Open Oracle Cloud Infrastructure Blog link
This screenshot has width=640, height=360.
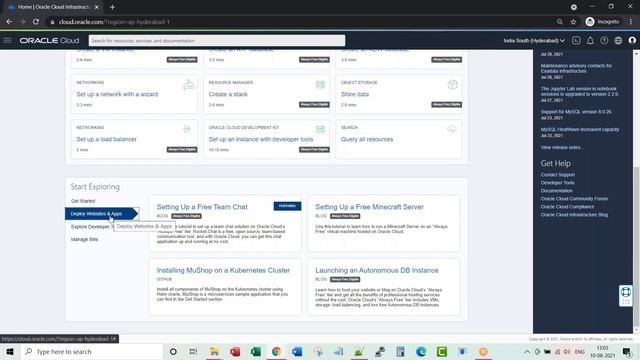(574, 215)
